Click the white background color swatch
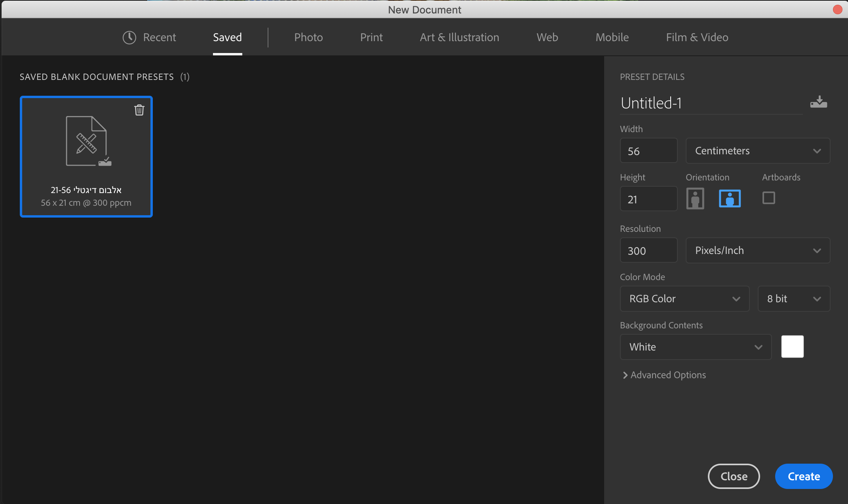Image resolution: width=848 pixels, height=504 pixels. pos(792,347)
